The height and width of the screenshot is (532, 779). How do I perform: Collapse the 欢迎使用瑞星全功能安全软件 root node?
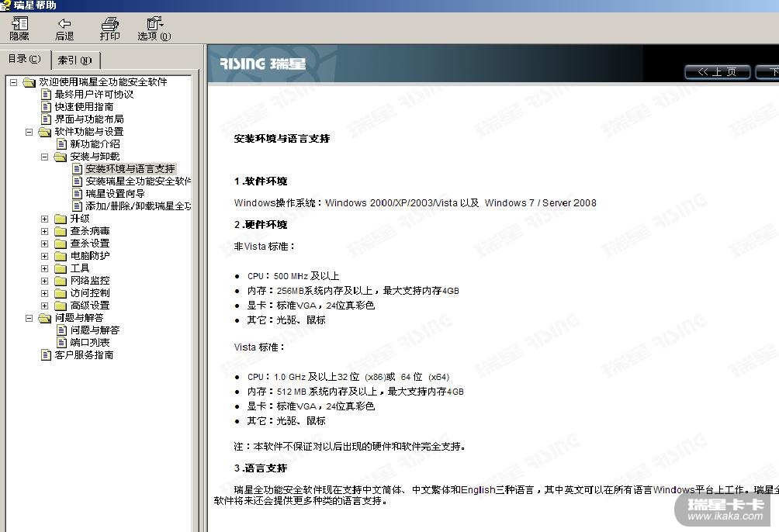[x=14, y=82]
